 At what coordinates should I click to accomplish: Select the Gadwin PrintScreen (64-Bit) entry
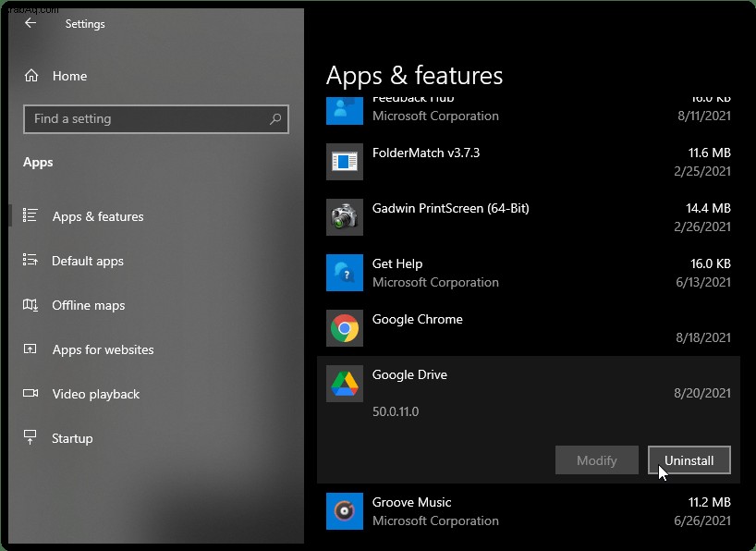[529, 217]
